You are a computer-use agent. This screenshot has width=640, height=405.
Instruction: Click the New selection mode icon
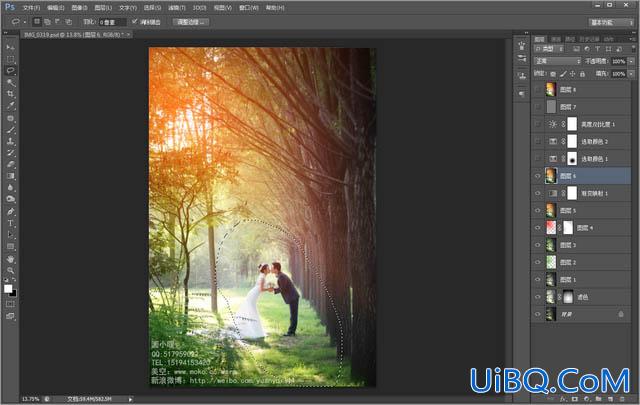point(37,22)
